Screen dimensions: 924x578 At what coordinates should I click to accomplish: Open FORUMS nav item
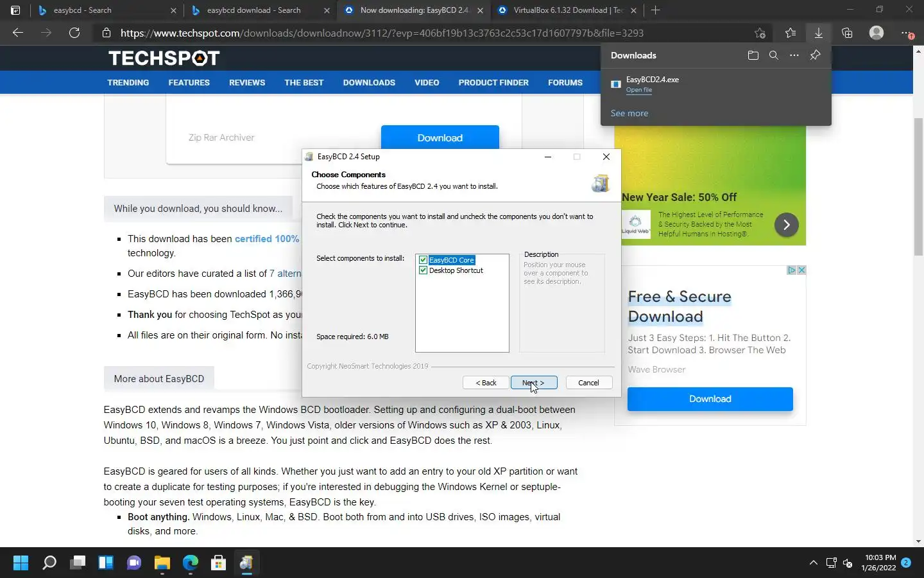point(565,83)
